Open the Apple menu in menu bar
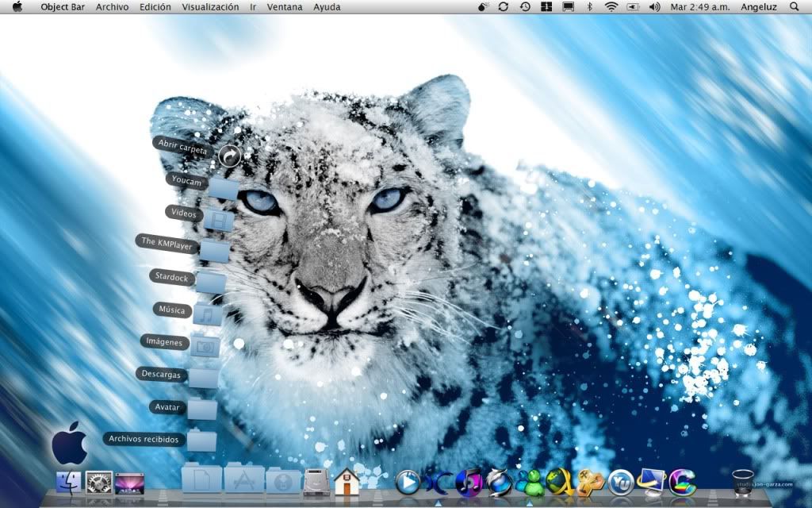This screenshot has height=508, width=812. coord(17,6)
